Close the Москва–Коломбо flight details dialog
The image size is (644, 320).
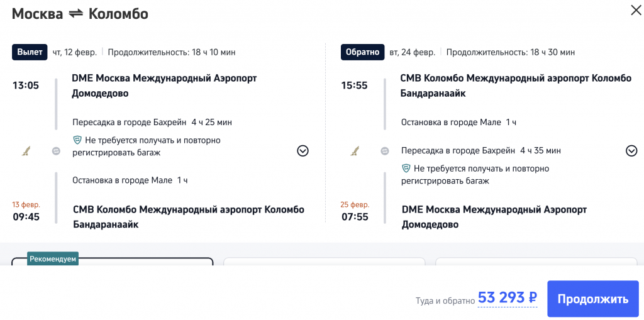click(x=634, y=10)
